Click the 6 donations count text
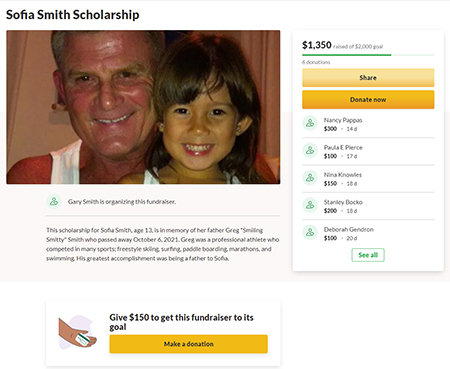This screenshot has height=369, width=450. (316, 62)
